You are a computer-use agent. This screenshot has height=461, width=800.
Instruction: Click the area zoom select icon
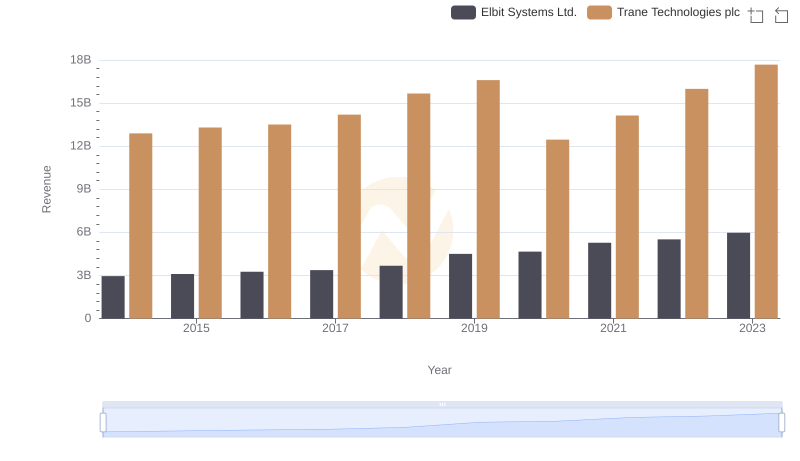tap(756, 15)
